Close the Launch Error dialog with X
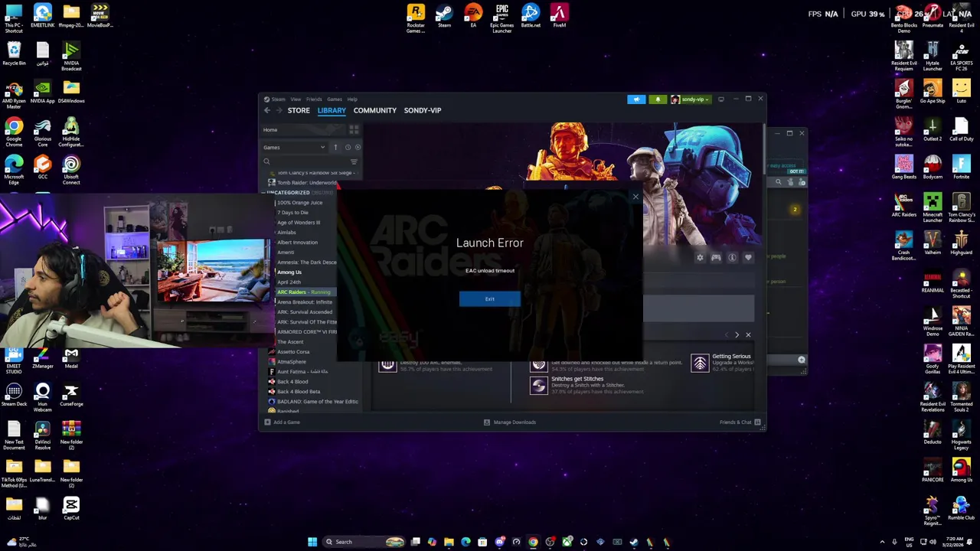Viewport: 980px width, 551px height. point(635,197)
